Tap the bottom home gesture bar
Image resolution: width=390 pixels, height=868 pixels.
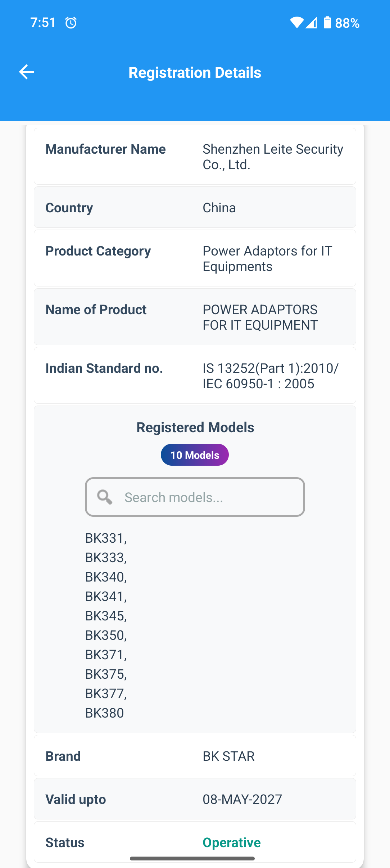(192, 859)
